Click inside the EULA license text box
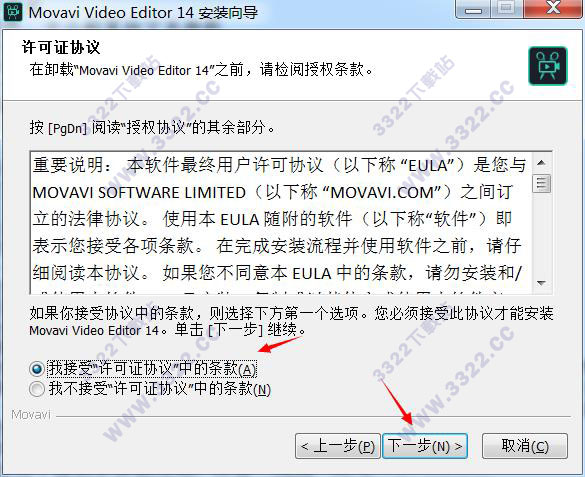The width and height of the screenshot is (585, 477). [282, 223]
